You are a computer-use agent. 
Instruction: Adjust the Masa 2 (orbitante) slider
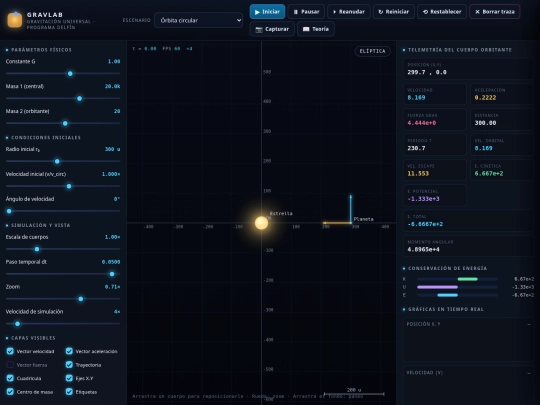coord(63,123)
